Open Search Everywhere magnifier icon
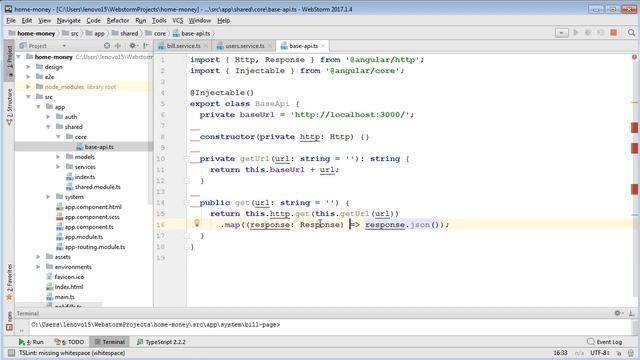The image size is (640, 360). pos(631,33)
